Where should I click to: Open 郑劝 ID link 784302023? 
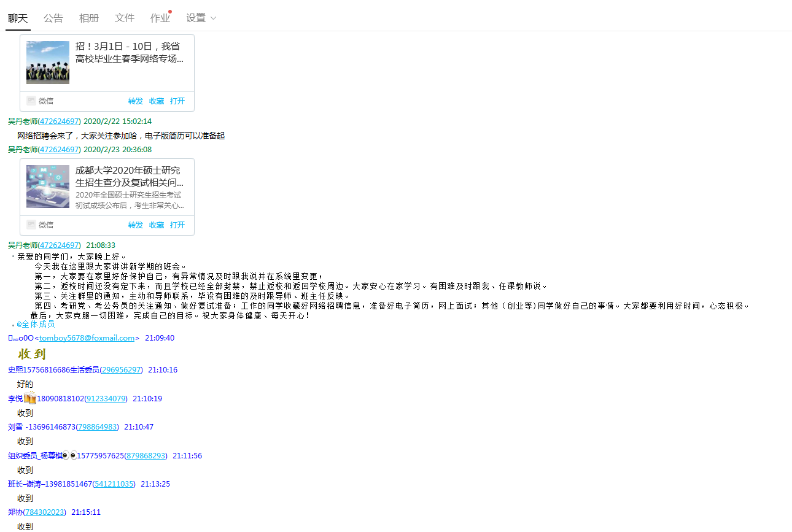pos(45,512)
